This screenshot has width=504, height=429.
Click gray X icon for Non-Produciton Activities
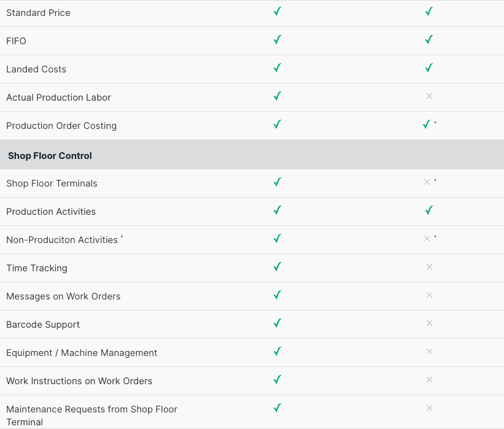[427, 239]
